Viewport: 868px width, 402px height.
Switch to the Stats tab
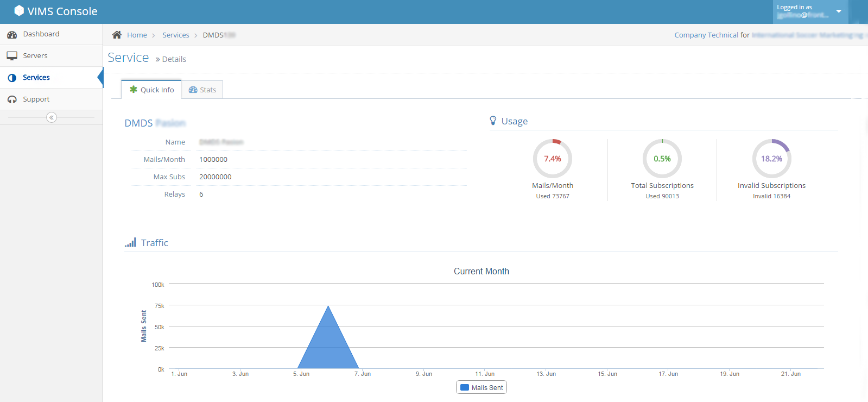(202, 90)
